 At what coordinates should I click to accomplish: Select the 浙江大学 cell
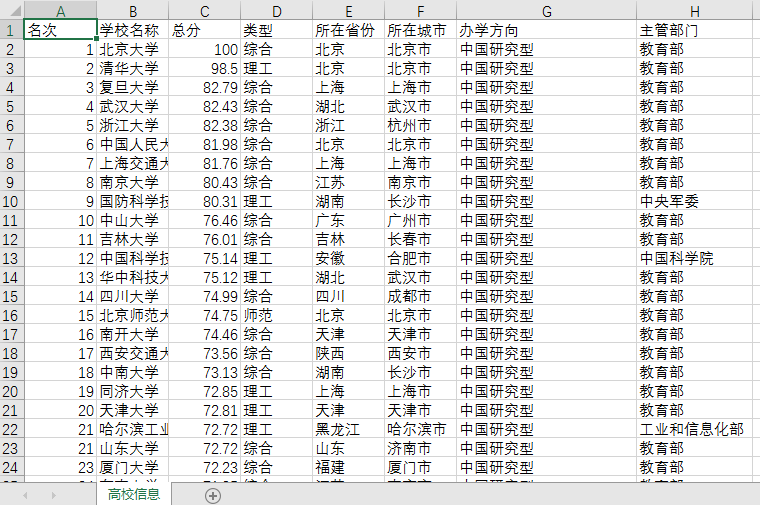[133, 125]
